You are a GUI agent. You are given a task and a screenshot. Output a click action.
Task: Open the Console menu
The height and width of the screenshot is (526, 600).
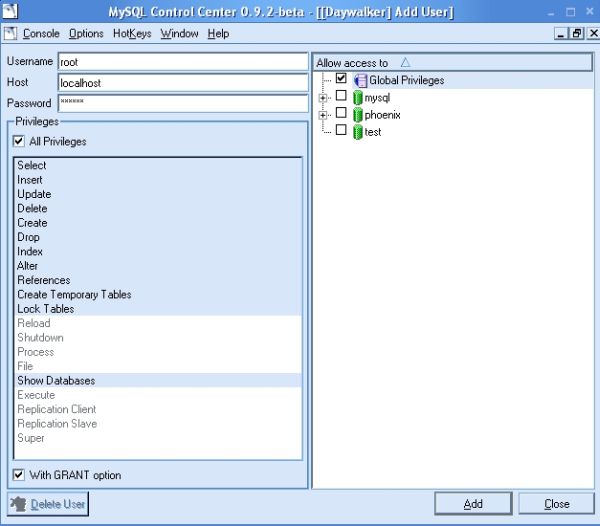tap(41, 34)
